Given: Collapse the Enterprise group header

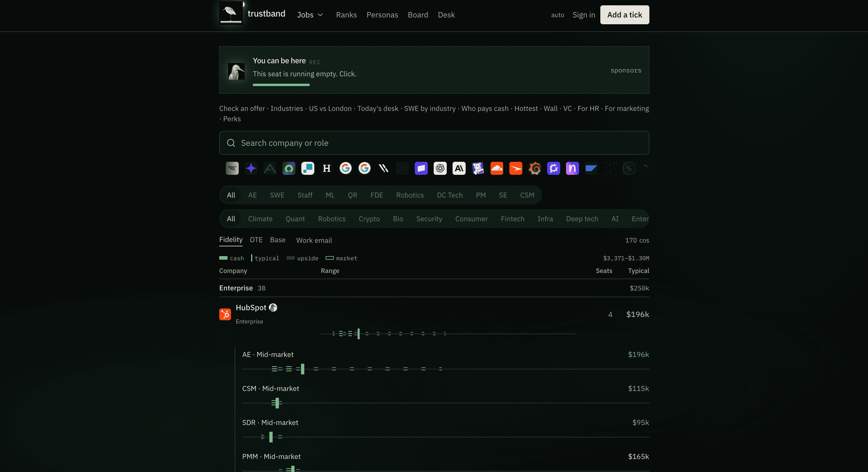Looking at the screenshot, I should click(x=434, y=288).
